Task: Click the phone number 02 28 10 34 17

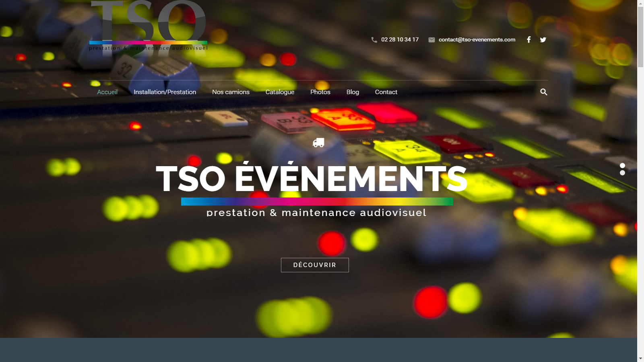Action: pyautogui.click(x=400, y=39)
